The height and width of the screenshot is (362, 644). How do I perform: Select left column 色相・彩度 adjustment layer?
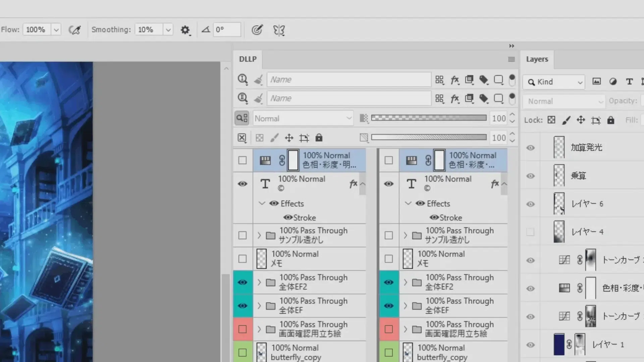coord(309,160)
